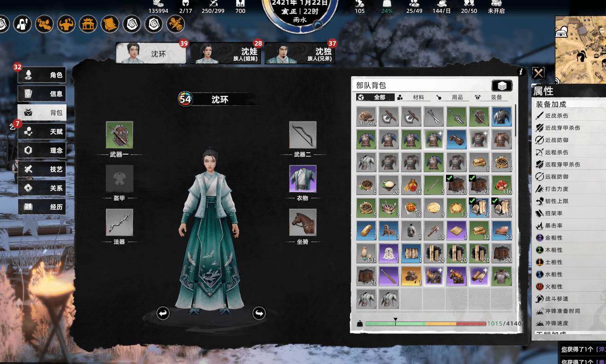
Task: Select the 衣物 clothing slot
Action: click(x=303, y=178)
